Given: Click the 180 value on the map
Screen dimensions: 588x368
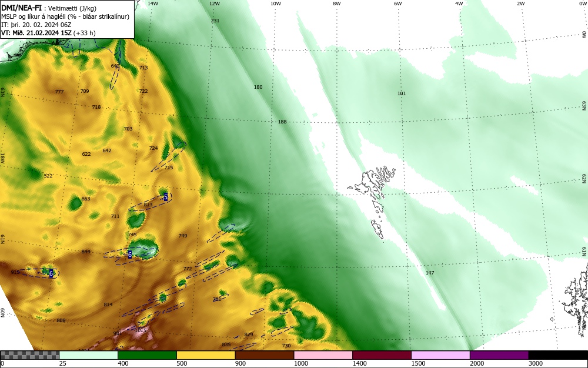Looking at the screenshot, I should [x=258, y=87].
